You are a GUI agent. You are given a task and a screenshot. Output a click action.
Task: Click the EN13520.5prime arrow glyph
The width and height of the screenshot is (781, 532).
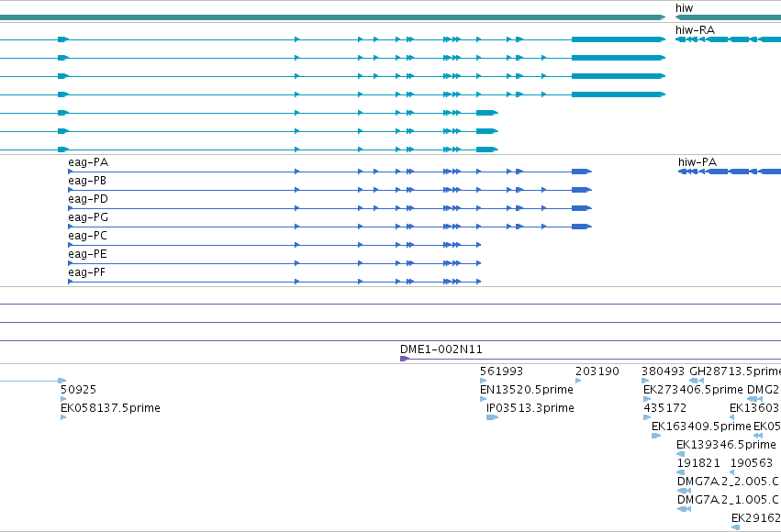pos(483,399)
